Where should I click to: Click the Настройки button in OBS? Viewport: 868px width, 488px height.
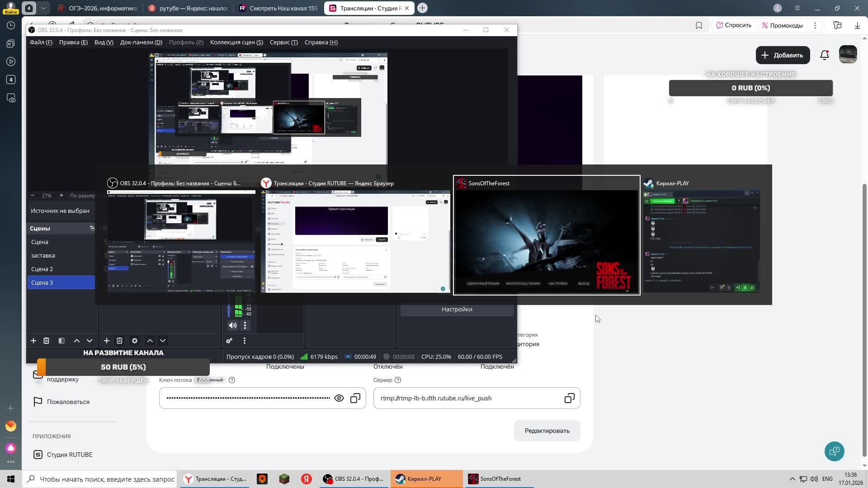(x=457, y=310)
